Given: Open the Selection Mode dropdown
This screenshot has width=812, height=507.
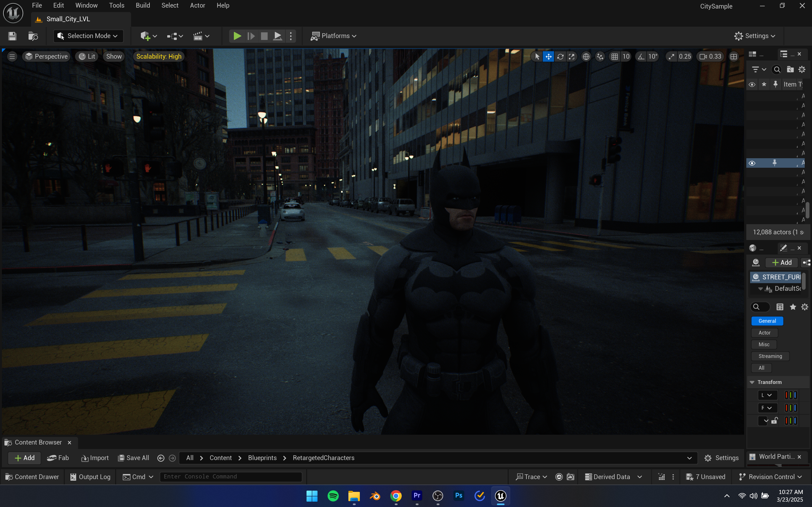Looking at the screenshot, I should pyautogui.click(x=88, y=36).
